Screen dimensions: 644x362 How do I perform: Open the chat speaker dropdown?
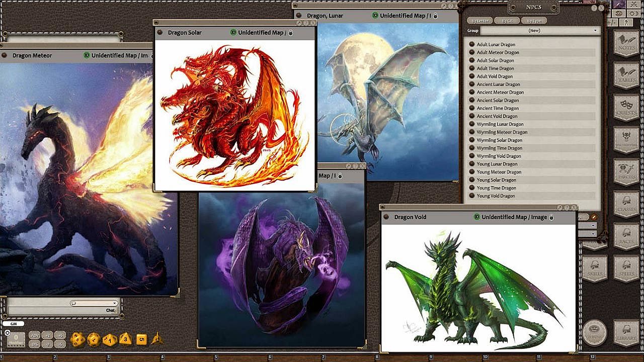point(94,303)
